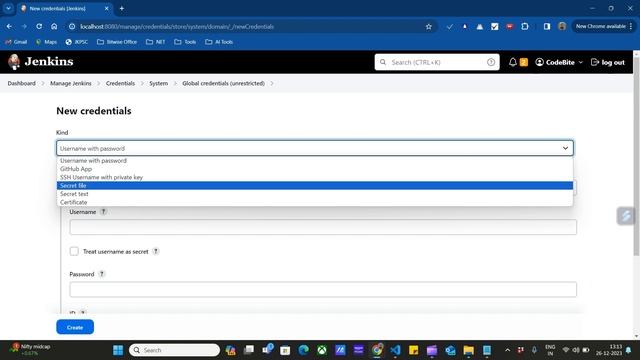This screenshot has width=640, height=360.
Task: Choose GitHub App option
Action: pyautogui.click(x=315, y=169)
